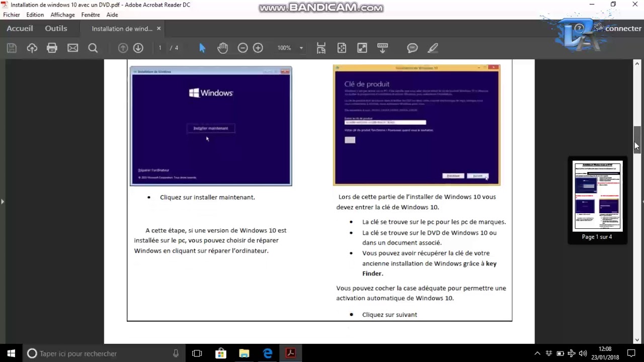
Task: Open the Windows Start menu
Action: (11, 353)
